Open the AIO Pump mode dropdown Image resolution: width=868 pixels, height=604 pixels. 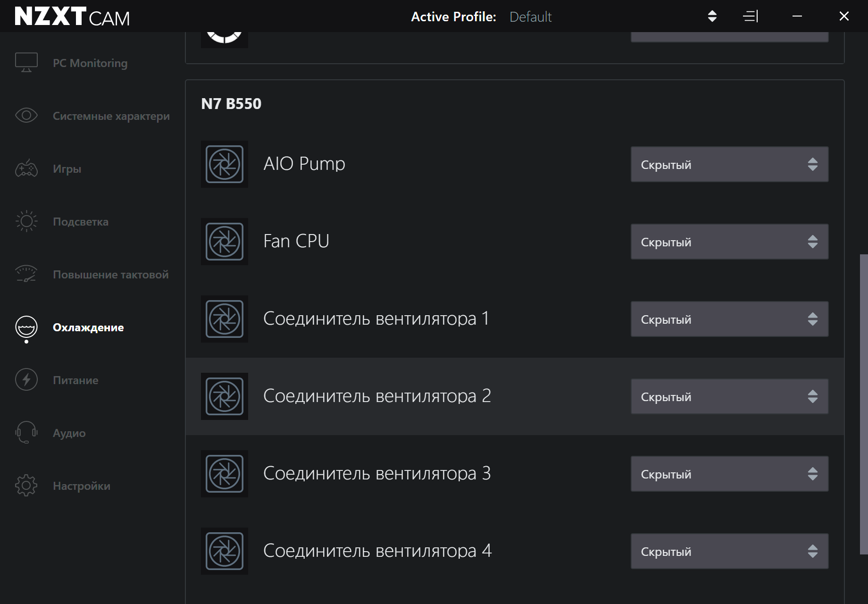coord(729,164)
